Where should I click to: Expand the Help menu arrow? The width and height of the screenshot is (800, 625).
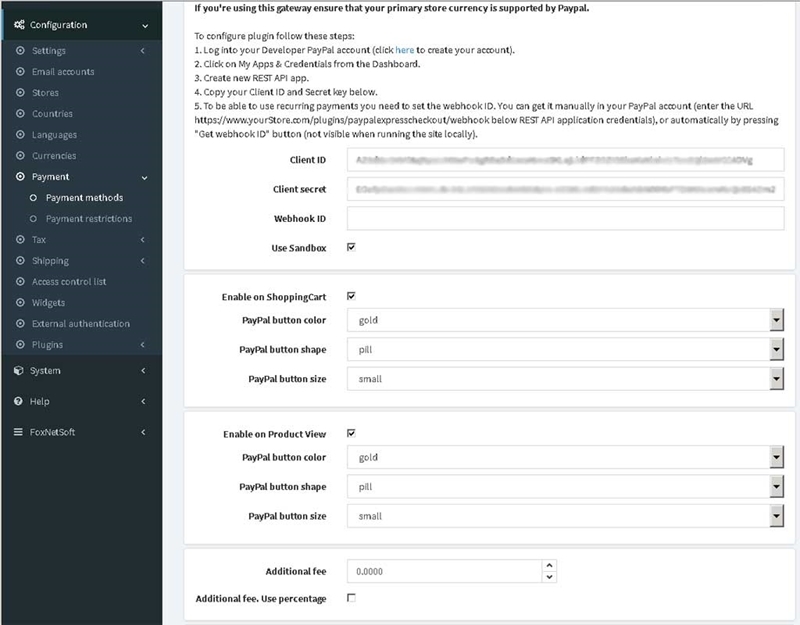coord(143,401)
